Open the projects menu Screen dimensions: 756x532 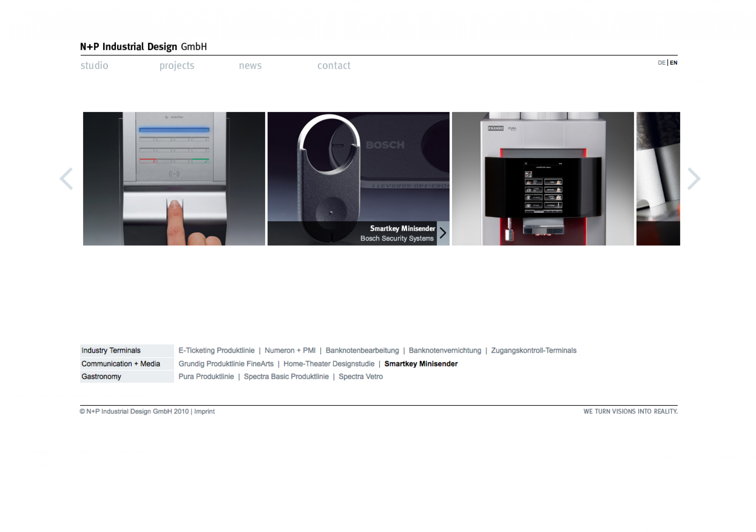click(x=177, y=65)
